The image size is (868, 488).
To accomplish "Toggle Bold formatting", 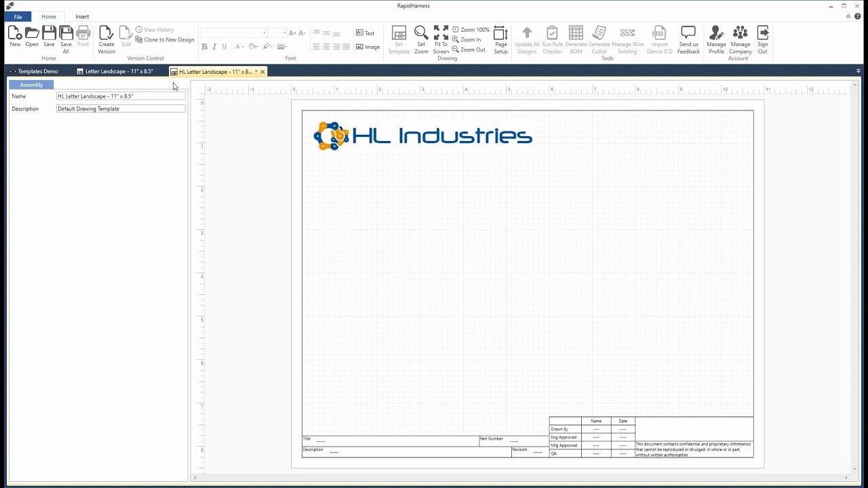I will tap(205, 47).
